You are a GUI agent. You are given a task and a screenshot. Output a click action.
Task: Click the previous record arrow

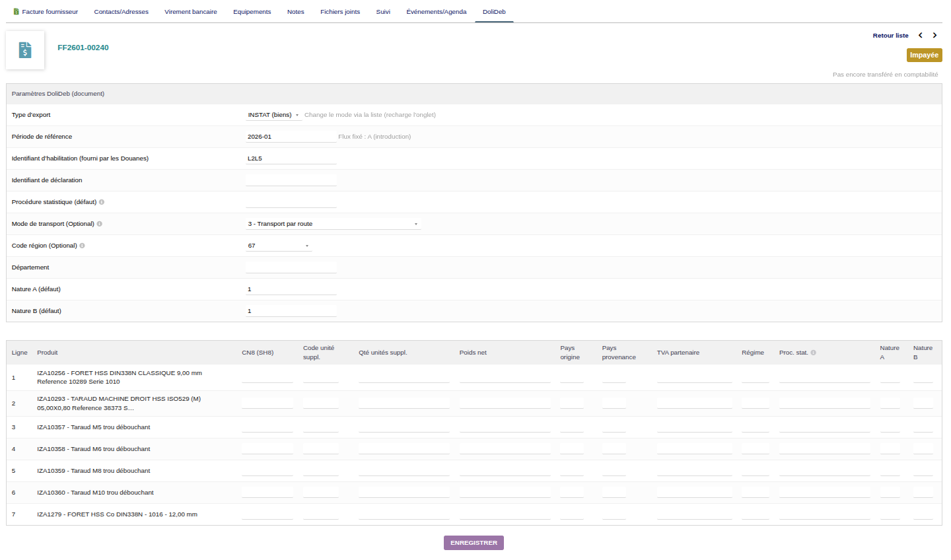(920, 36)
